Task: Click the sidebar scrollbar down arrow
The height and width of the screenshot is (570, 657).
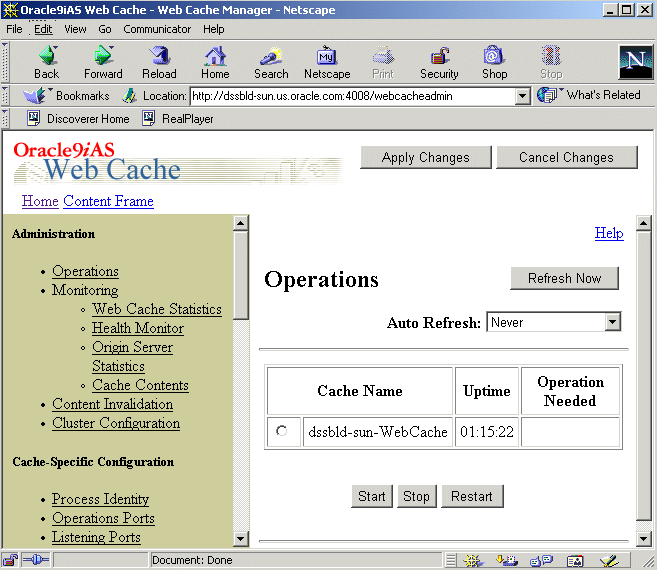Action: (x=241, y=539)
